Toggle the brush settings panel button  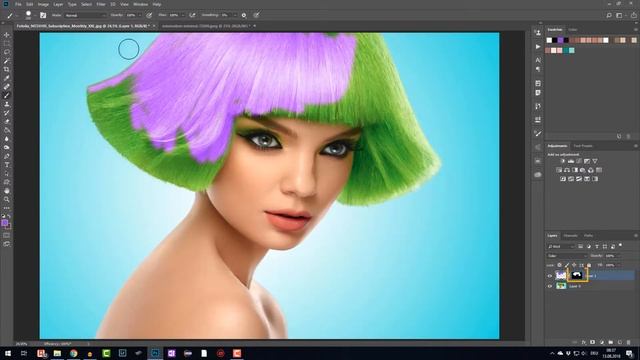point(43,15)
